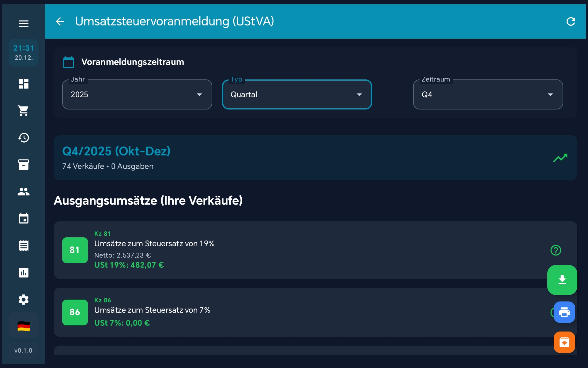Open the history view in the sidebar
The width and height of the screenshot is (588, 368).
(x=24, y=138)
